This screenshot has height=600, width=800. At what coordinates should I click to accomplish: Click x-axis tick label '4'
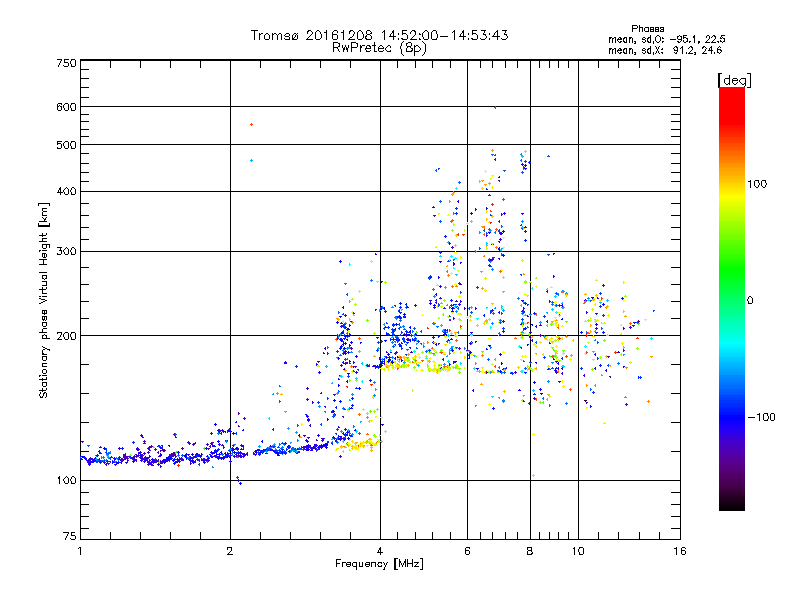380,551
